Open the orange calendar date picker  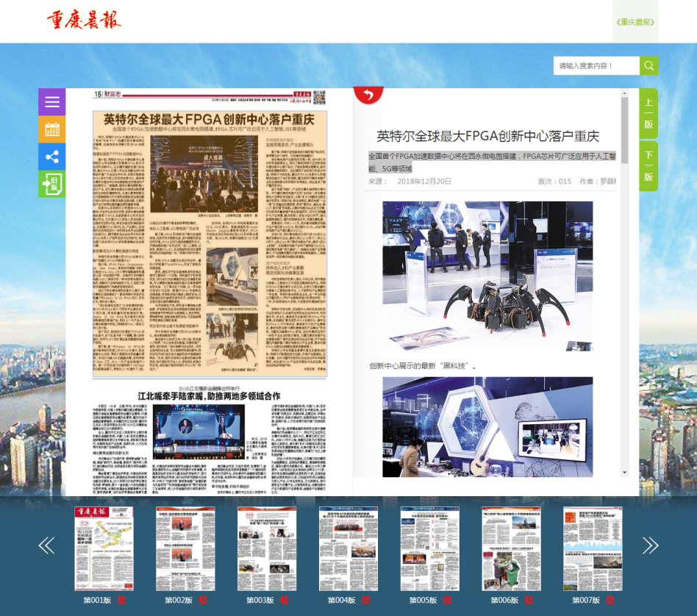click(x=52, y=129)
